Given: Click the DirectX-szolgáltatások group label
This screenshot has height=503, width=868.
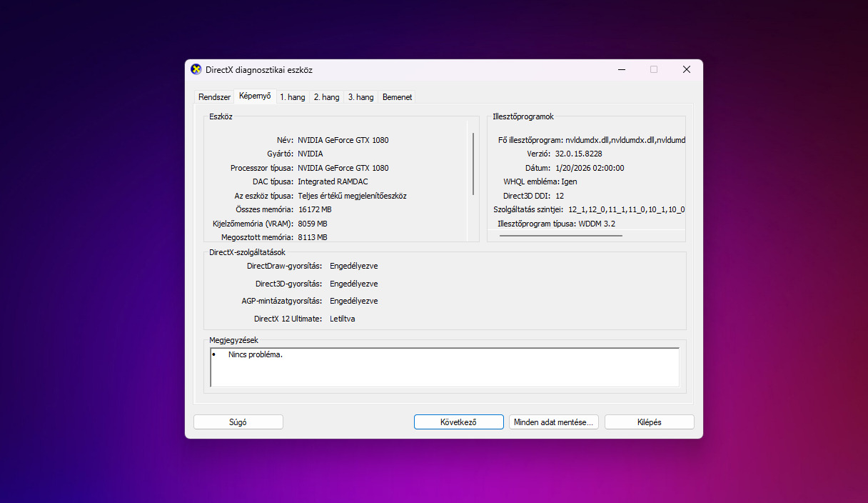Looking at the screenshot, I should tap(247, 252).
